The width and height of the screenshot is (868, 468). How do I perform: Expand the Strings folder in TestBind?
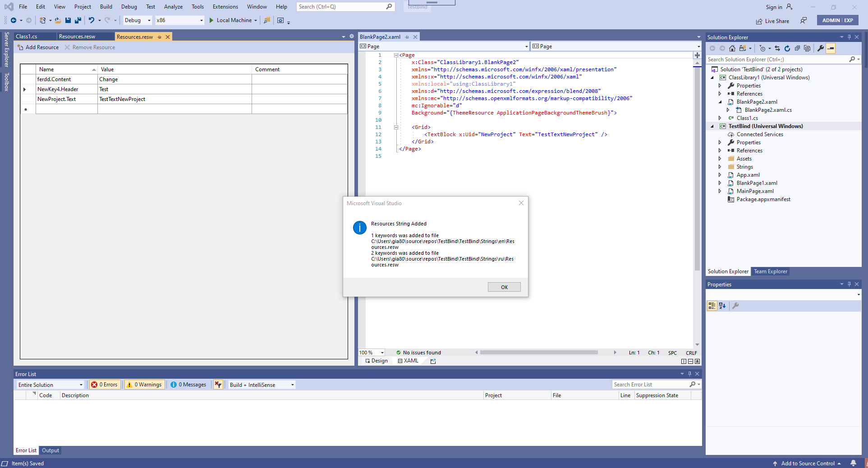[720, 167]
